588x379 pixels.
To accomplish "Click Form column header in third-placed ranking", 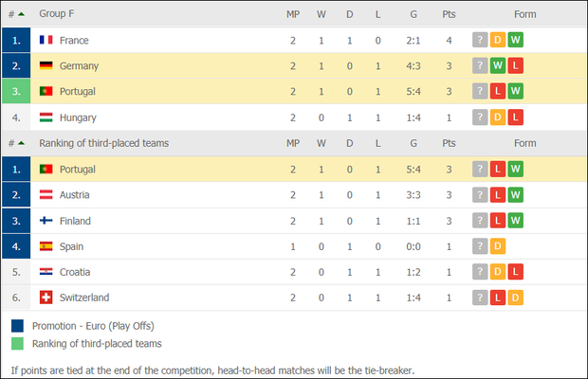I will click(x=525, y=143).
